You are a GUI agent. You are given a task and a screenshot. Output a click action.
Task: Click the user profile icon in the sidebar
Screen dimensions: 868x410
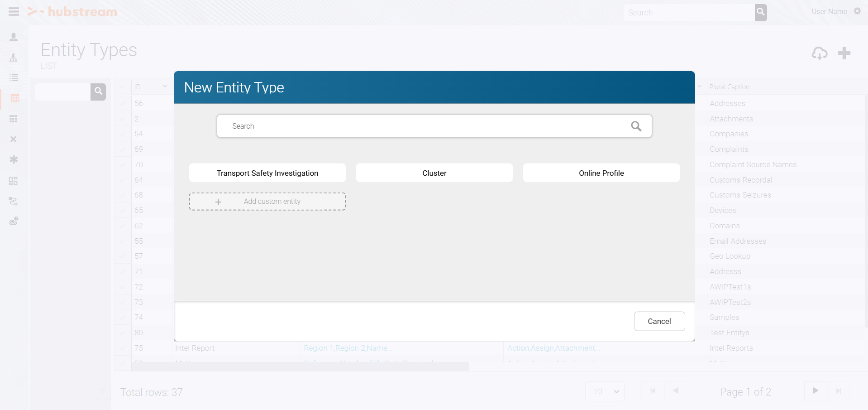click(x=14, y=37)
